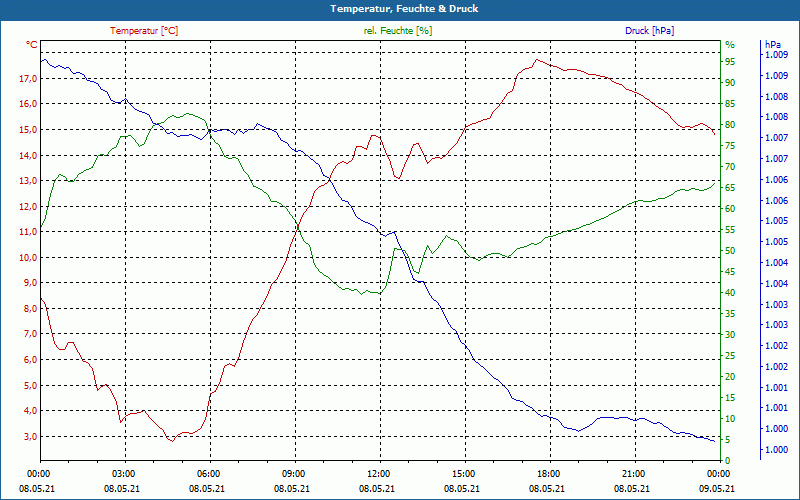Click the '80' value on the humidity axis
The width and height of the screenshot is (800, 500).
[730, 125]
